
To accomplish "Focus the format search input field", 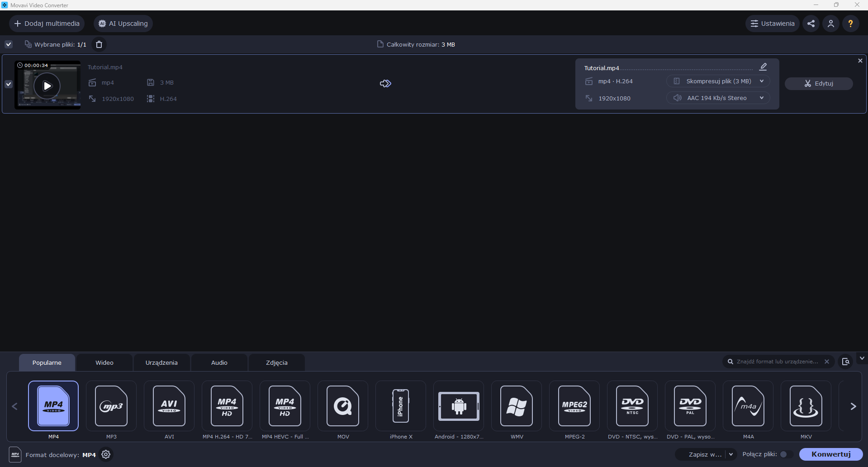I will 777,362.
